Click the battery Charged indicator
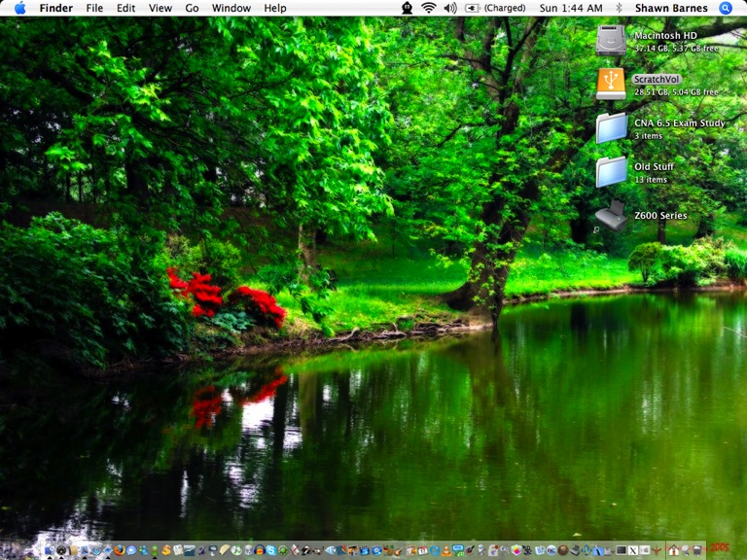 coord(495,8)
